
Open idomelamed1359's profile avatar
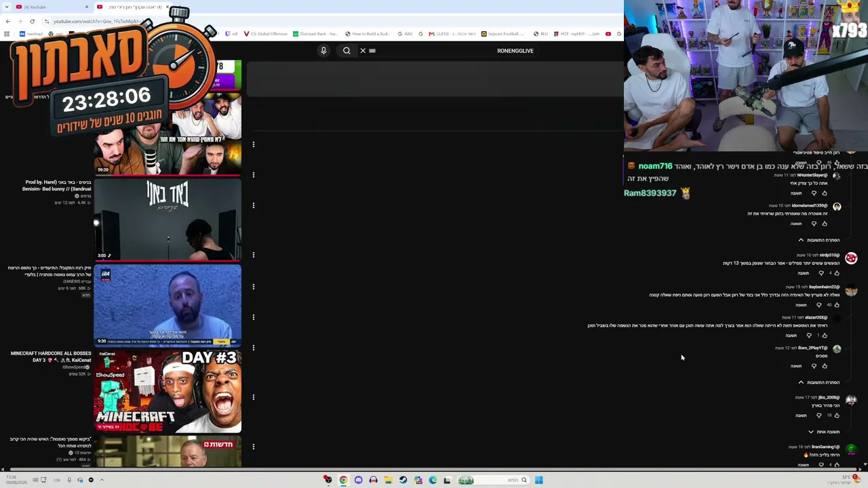click(x=837, y=207)
